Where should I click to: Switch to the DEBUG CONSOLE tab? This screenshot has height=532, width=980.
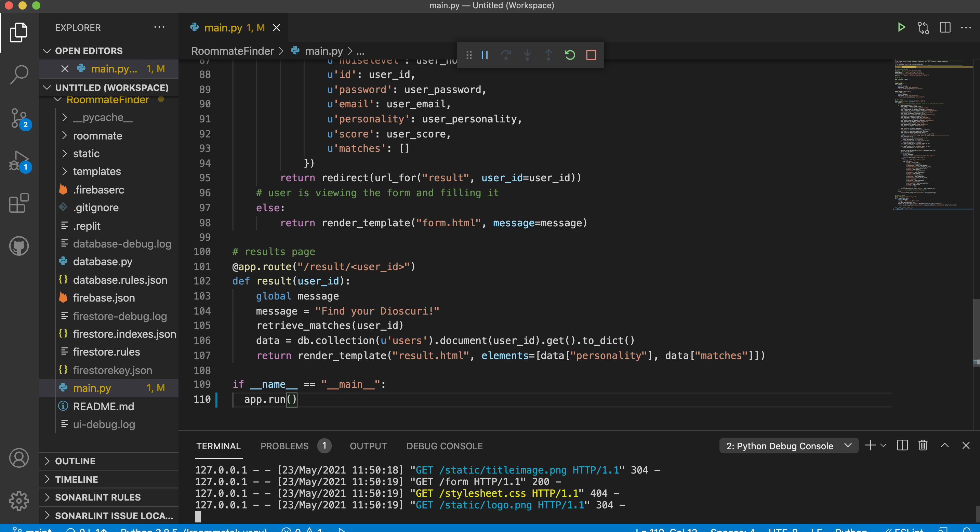coord(444,446)
